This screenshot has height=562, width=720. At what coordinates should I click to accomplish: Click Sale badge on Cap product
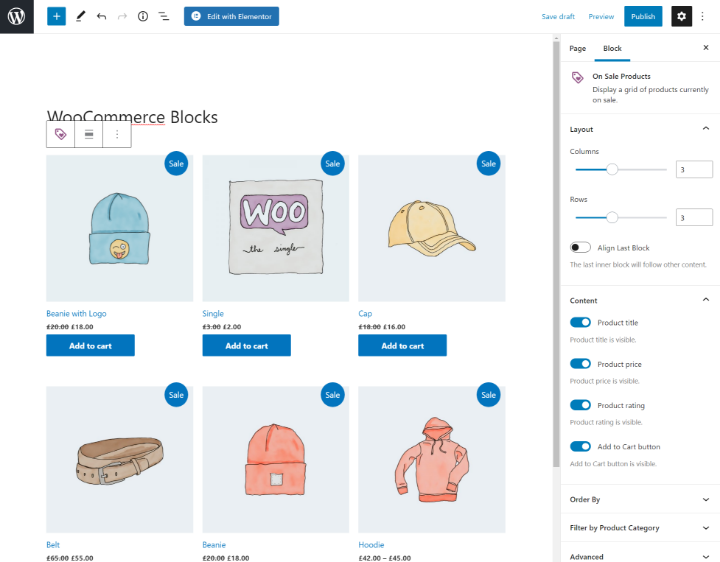489,163
